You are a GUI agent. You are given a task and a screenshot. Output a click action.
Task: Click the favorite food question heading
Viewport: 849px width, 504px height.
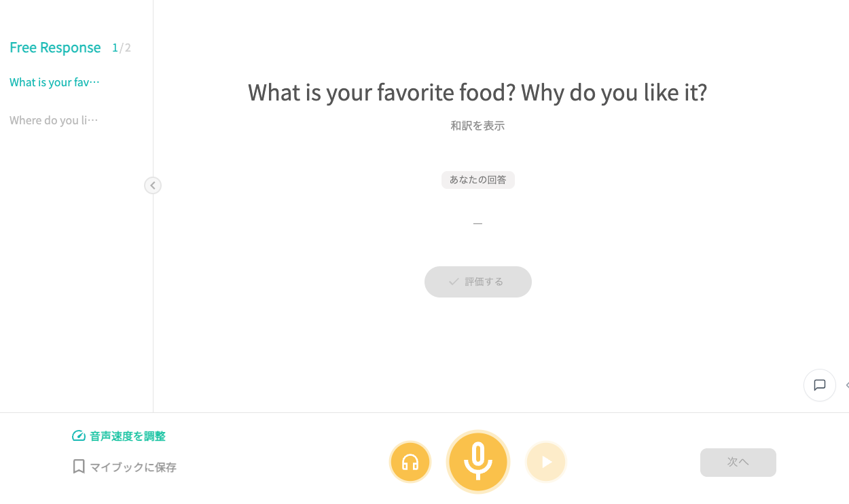(x=477, y=92)
